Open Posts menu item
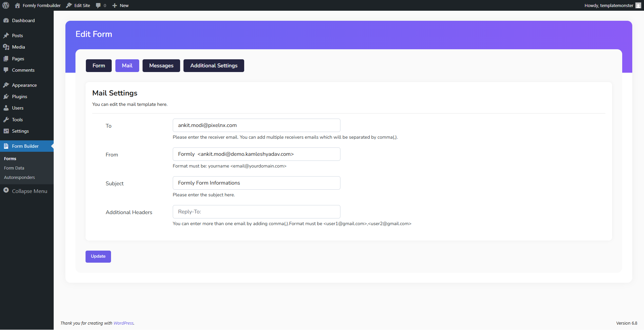Screen dimensions: 644x330 click(27, 36)
